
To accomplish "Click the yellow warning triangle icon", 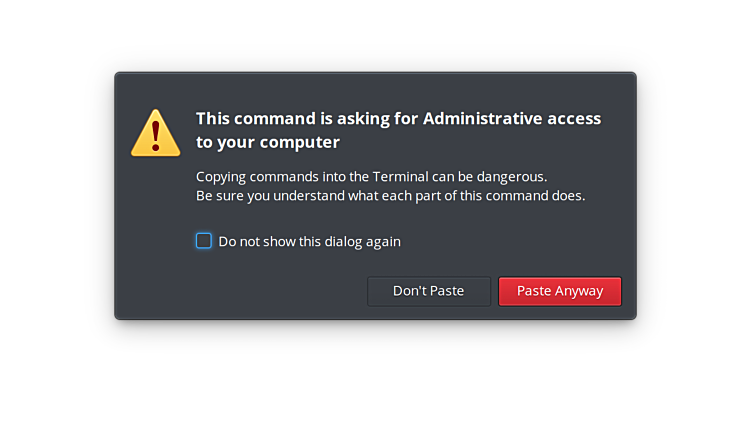I will tap(156, 134).
